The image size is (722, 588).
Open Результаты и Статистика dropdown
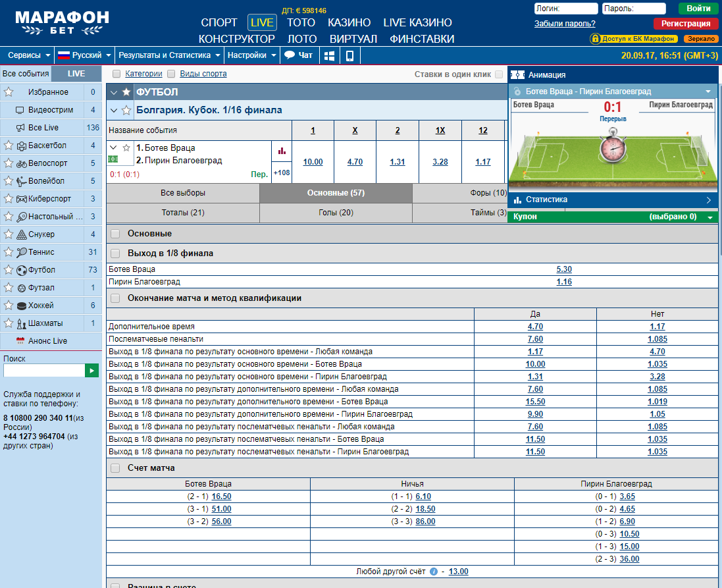169,55
